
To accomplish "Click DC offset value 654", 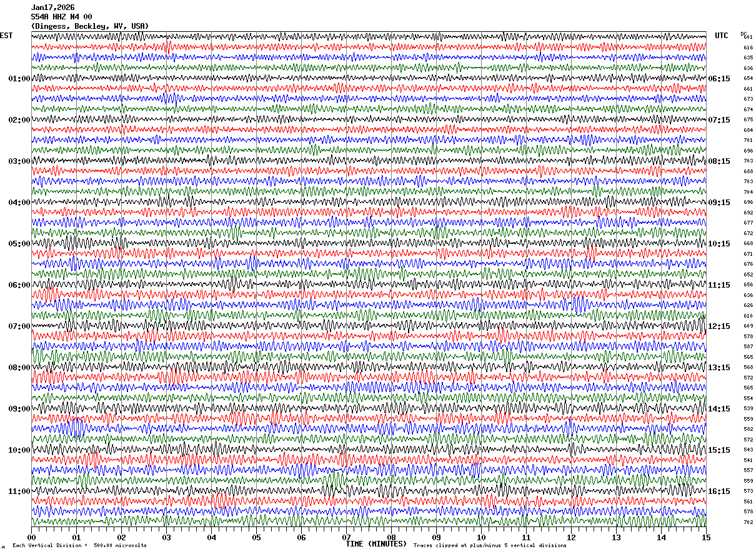I will [749, 78].
